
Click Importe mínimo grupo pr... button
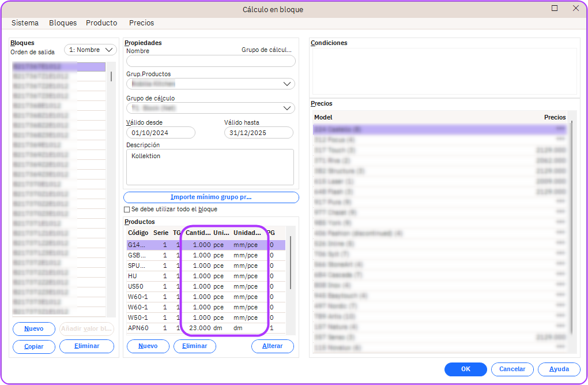click(x=211, y=197)
